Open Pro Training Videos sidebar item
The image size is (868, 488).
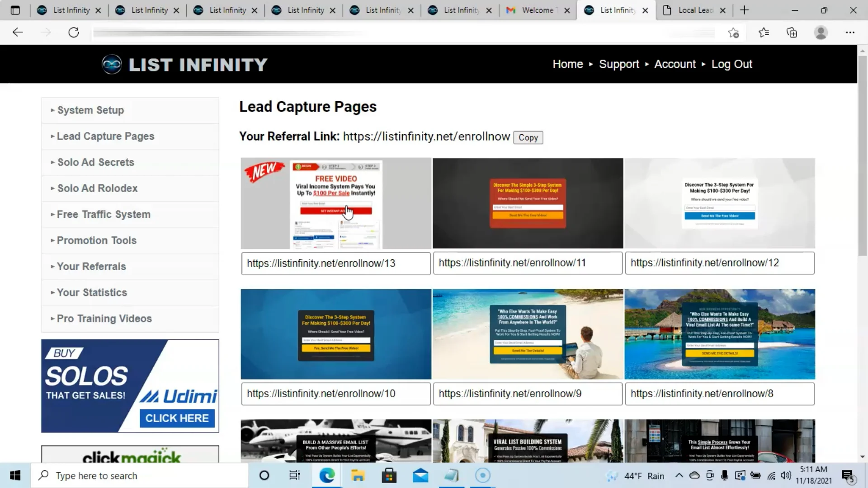[130, 319]
